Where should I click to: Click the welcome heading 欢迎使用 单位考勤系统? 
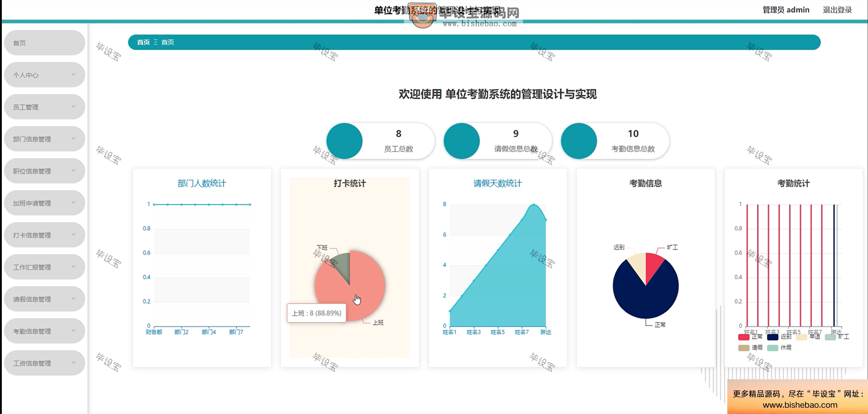498,94
